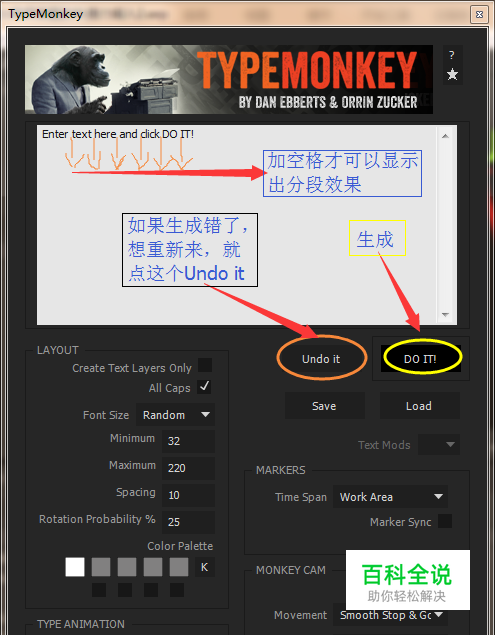Viewport: 495px width, 635px height.
Task: Click the Rotation Probability field 25
Action: coord(188,522)
